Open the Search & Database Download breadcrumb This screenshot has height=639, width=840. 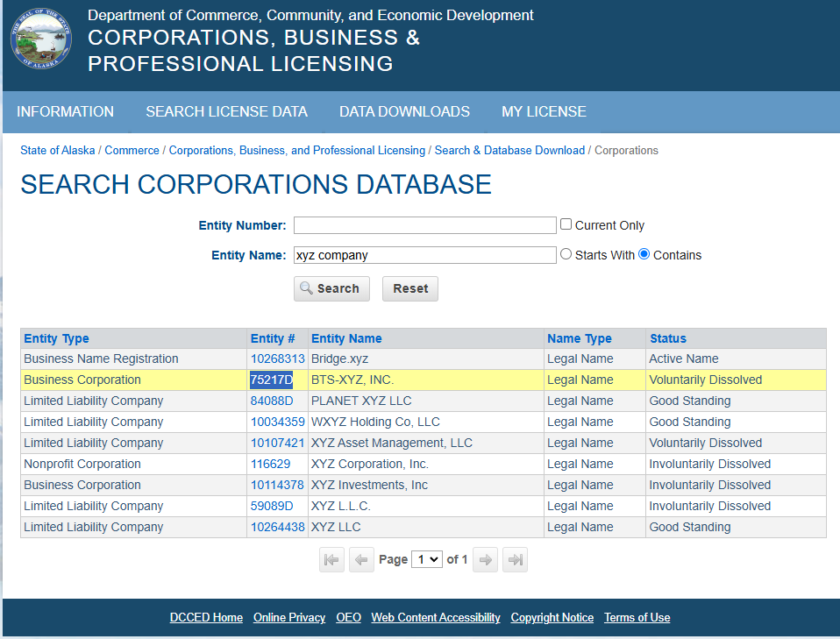point(509,150)
